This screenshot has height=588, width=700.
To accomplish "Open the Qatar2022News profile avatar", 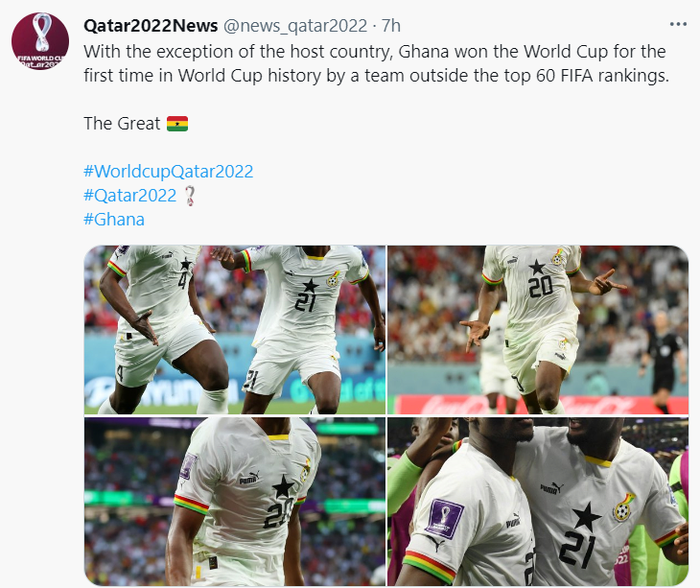I will pos(40,41).
